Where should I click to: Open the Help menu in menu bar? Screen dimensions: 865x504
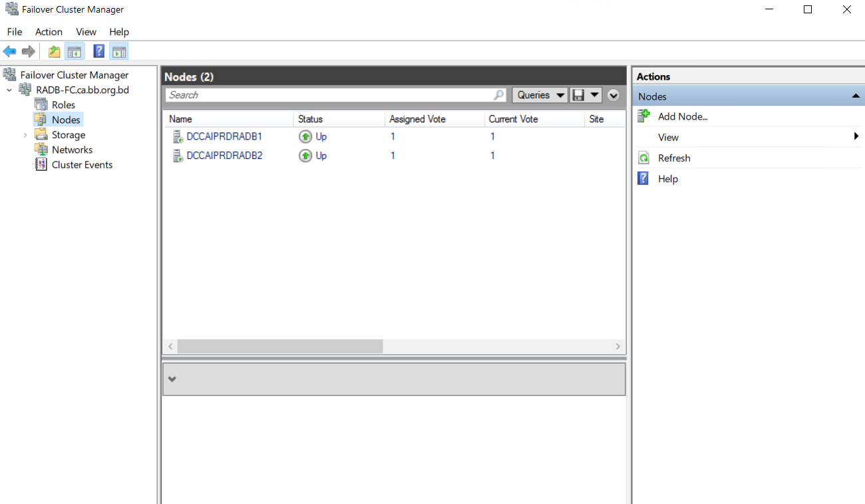pos(119,32)
